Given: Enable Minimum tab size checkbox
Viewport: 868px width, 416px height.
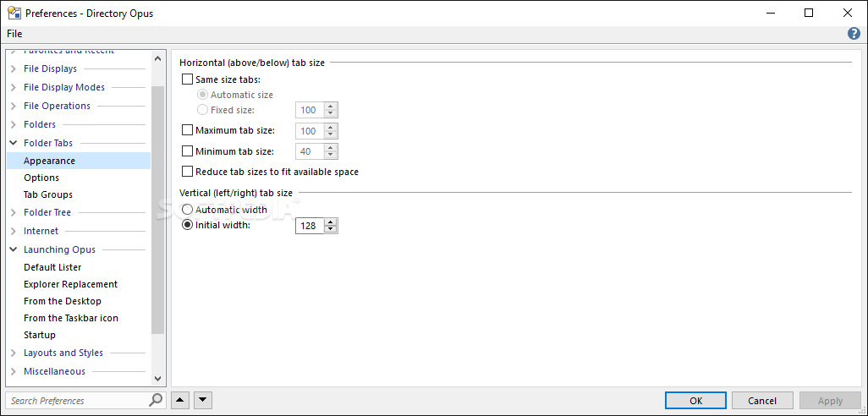Looking at the screenshot, I should coord(188,151).
